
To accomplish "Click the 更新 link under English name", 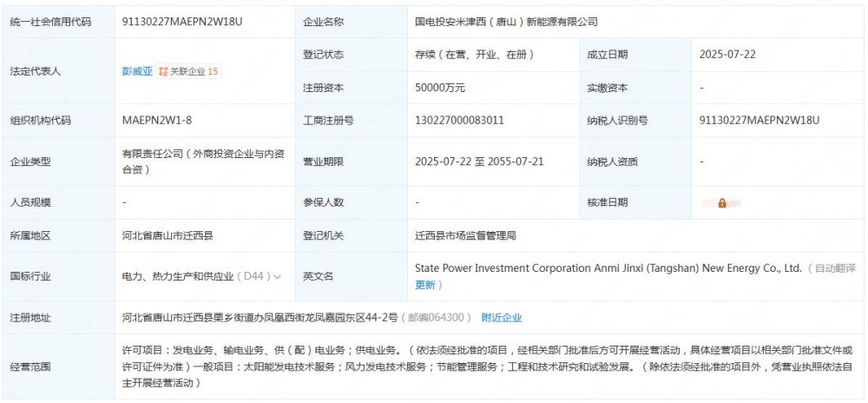I will point(425,285).
